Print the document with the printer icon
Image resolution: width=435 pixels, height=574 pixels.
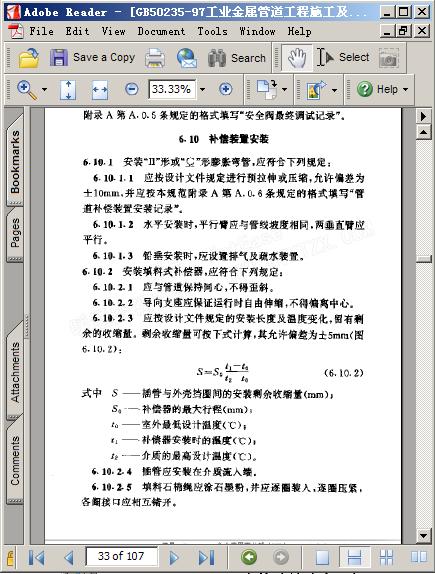155,58
